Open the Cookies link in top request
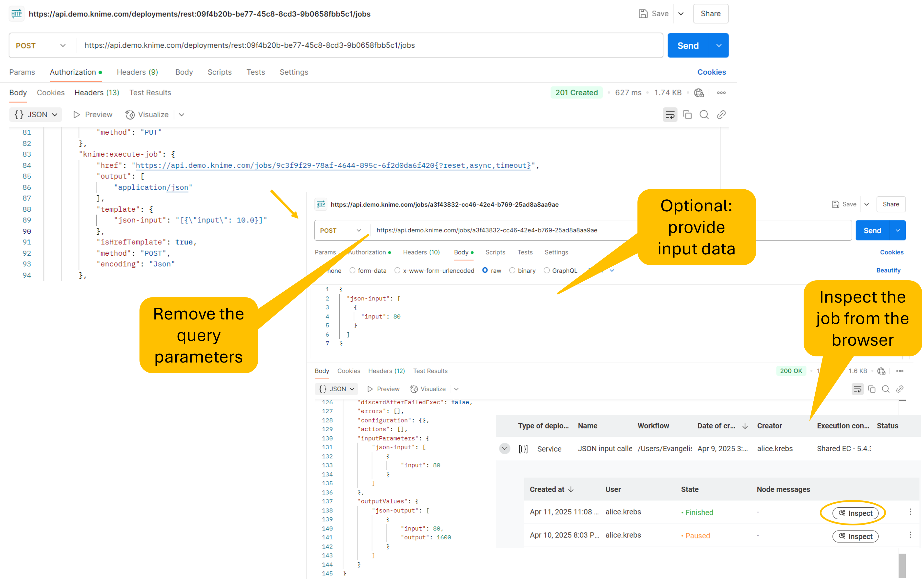Screen dimensions: 924x579 (712, 72)
